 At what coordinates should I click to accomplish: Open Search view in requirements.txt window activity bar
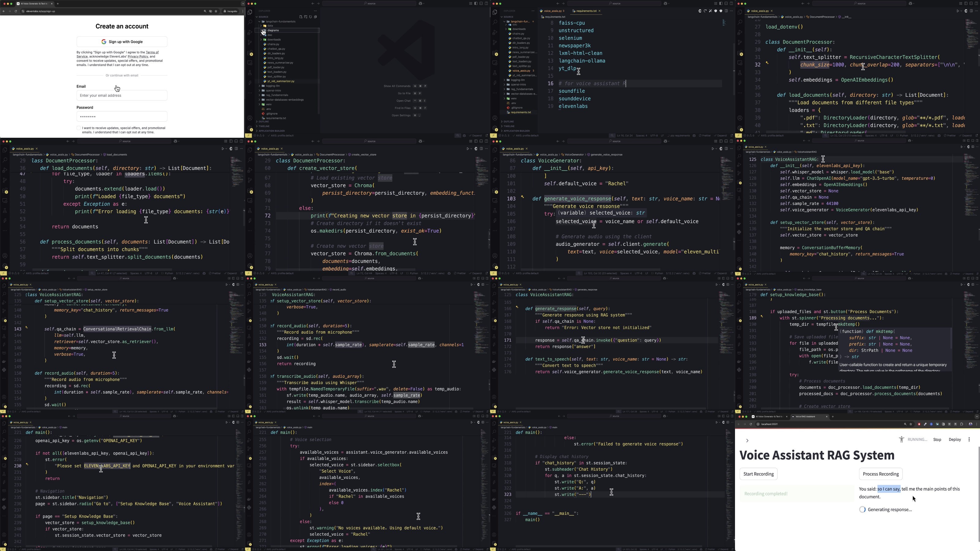pos(495,22)
